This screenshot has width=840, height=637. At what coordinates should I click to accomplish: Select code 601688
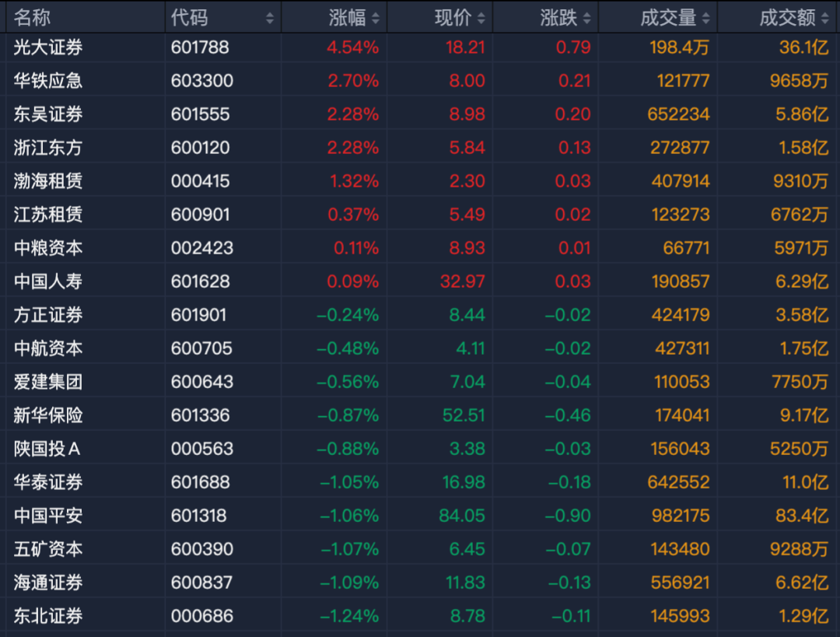201,482
